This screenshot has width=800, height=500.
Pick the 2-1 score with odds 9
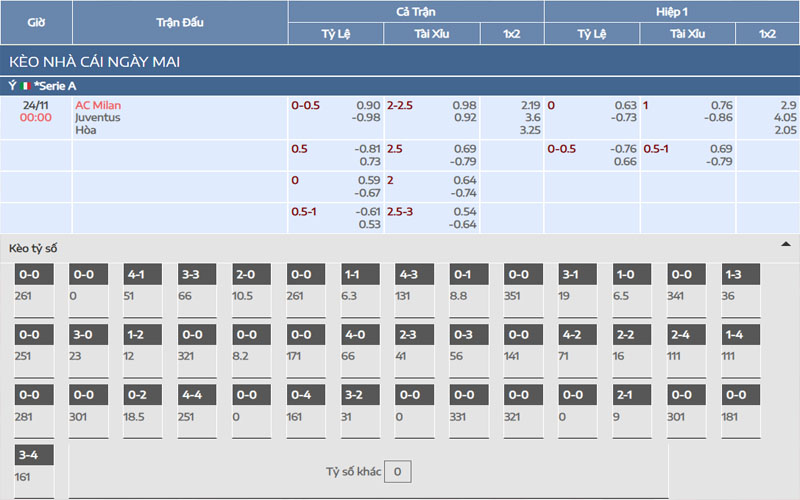pos(632,395)
